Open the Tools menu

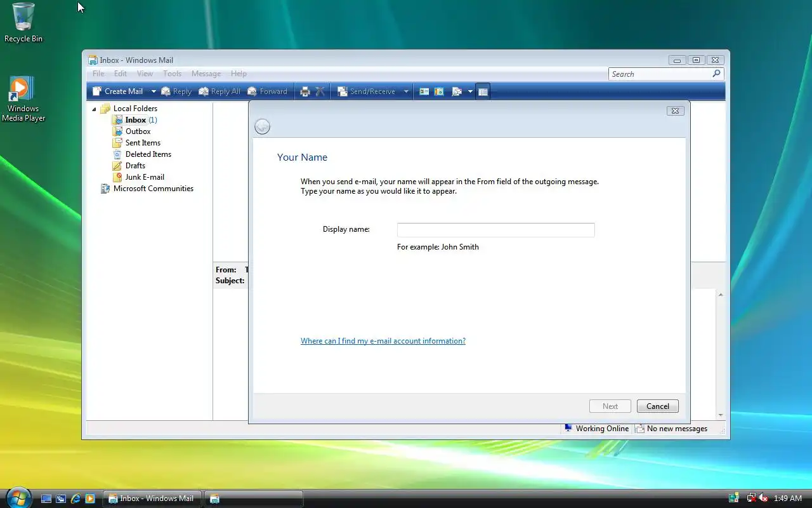172,74
